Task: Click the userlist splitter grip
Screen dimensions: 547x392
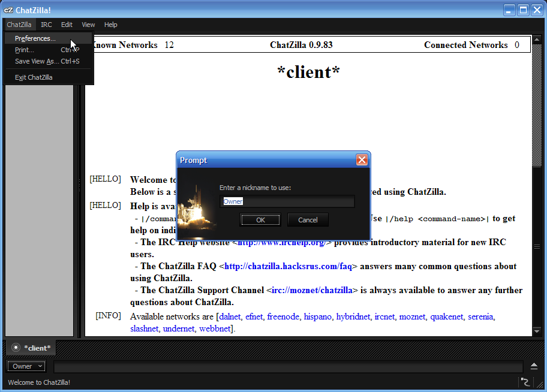Action: [x=80, y=185]
